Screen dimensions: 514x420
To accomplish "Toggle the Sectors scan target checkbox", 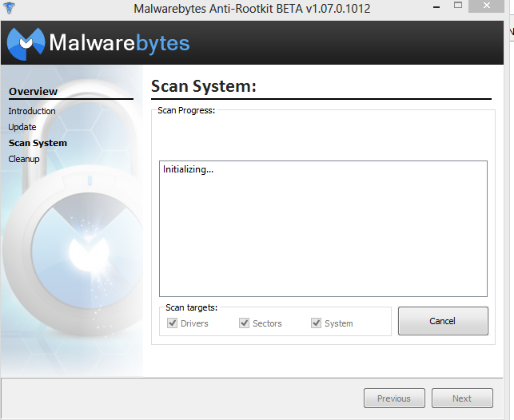I will coord(244,323).
